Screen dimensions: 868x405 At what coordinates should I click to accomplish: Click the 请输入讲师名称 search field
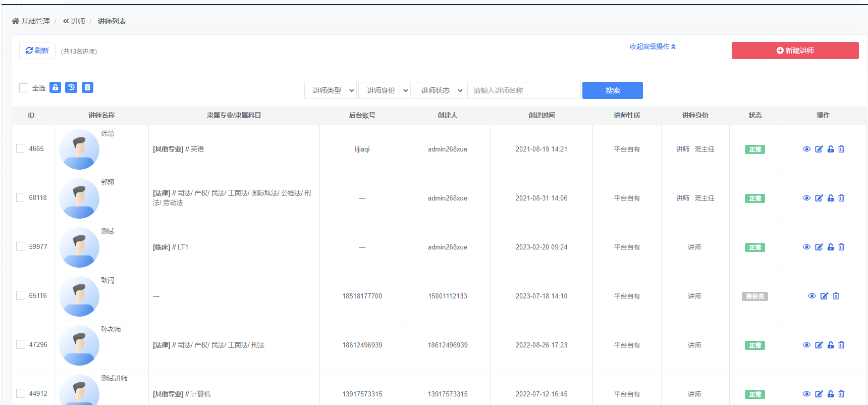click(x=524, y=90)
